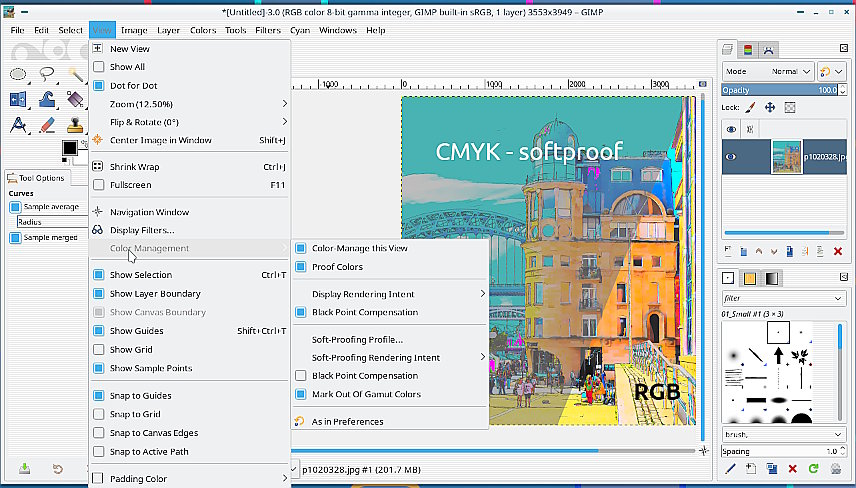Select the Eraser tool in toolbox
Screen dimensions: 856x488
click(46, 125)
